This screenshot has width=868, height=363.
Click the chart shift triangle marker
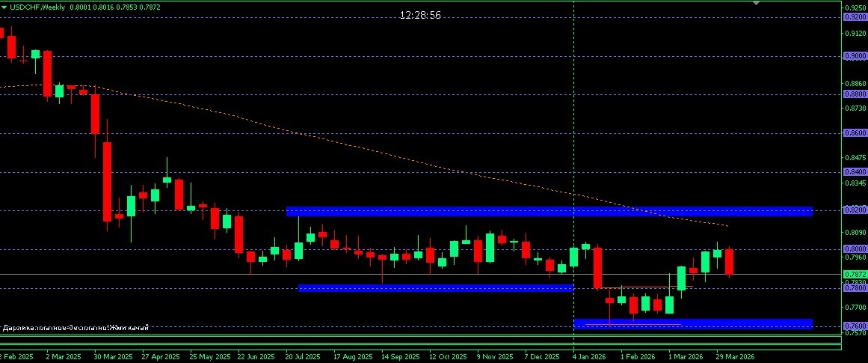point(756,3)
